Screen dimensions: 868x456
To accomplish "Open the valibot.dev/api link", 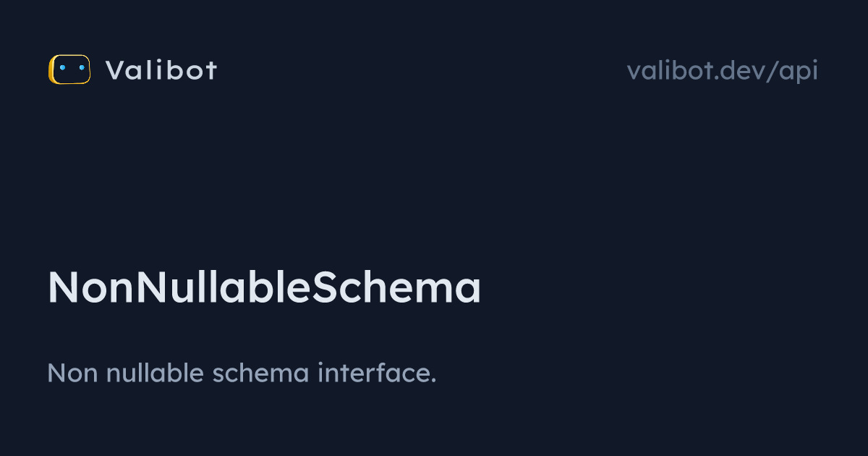I will point(723,71).
